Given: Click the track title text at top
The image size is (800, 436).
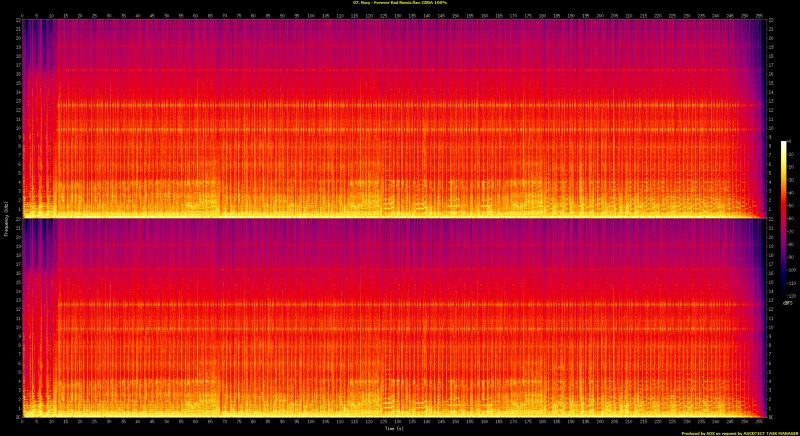Looking at the screenshot, I should coord(400,3).
